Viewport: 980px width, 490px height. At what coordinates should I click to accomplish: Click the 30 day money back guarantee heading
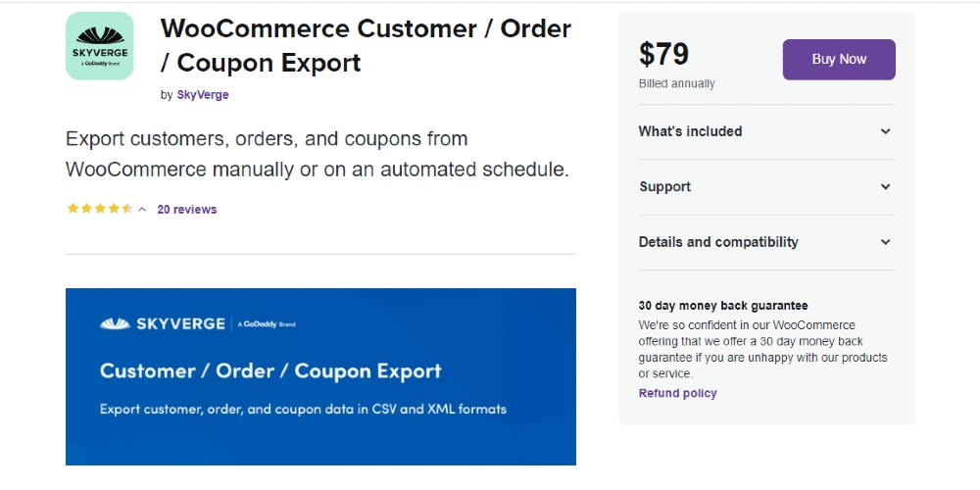pos(723,306)
